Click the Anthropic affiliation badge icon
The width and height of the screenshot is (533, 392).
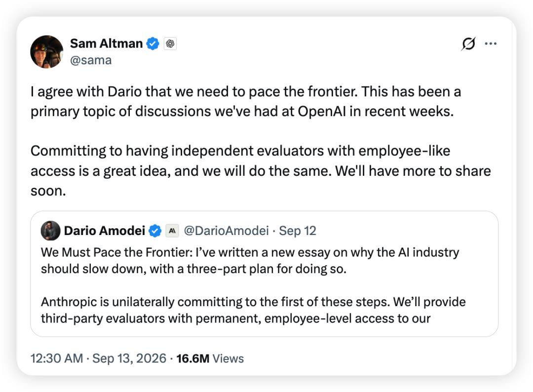[172, 231]
